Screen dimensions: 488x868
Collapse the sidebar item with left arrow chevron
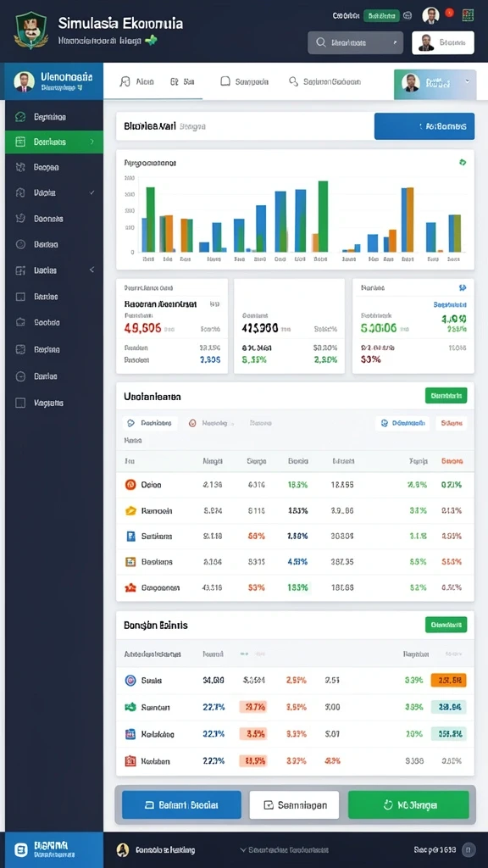(91, 270)
